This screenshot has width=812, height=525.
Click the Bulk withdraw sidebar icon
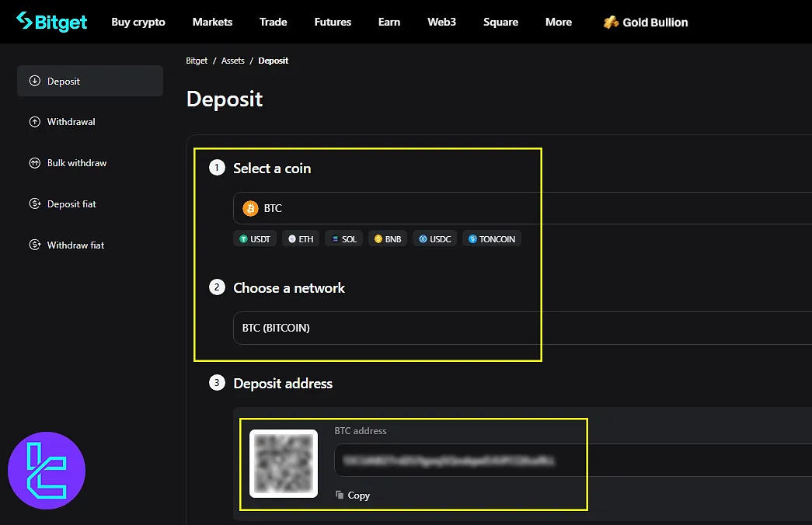pyautogui.click(x=35, y=163)
